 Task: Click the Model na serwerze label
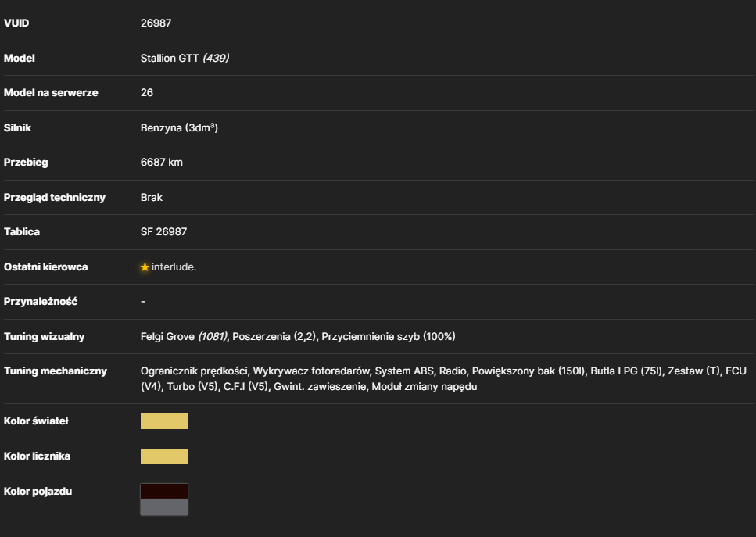[x=51, y=92]
